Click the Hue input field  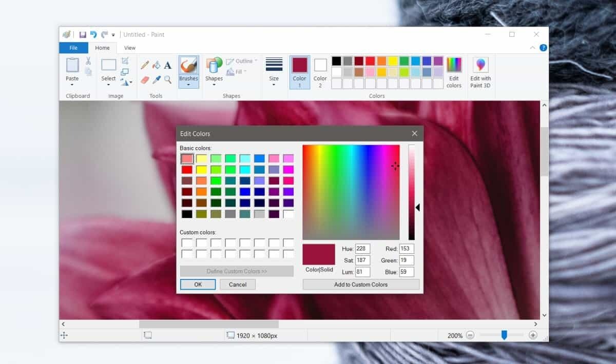(x=362, y=249)
